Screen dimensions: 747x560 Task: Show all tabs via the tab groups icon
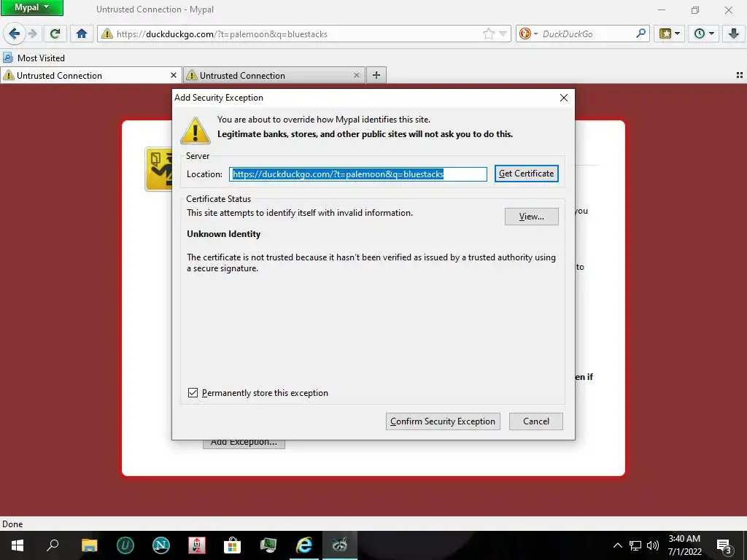(740, 75)
